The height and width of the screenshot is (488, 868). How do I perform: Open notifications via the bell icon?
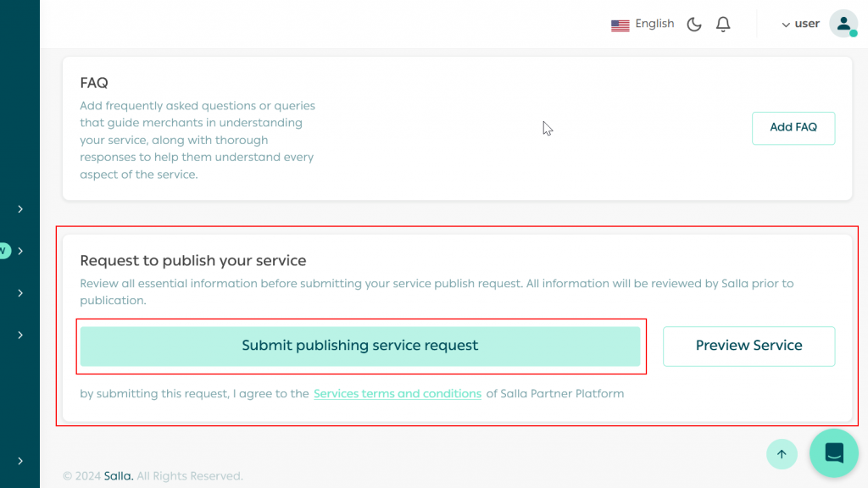tap(723, 25)
